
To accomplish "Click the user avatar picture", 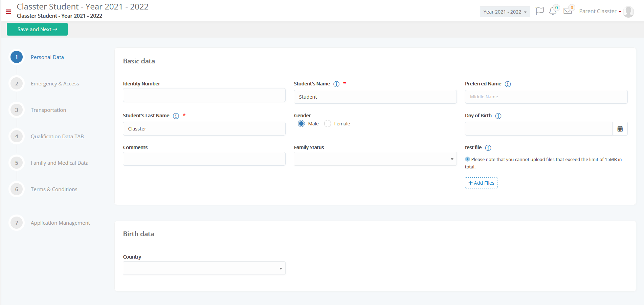I will (628, 12).
